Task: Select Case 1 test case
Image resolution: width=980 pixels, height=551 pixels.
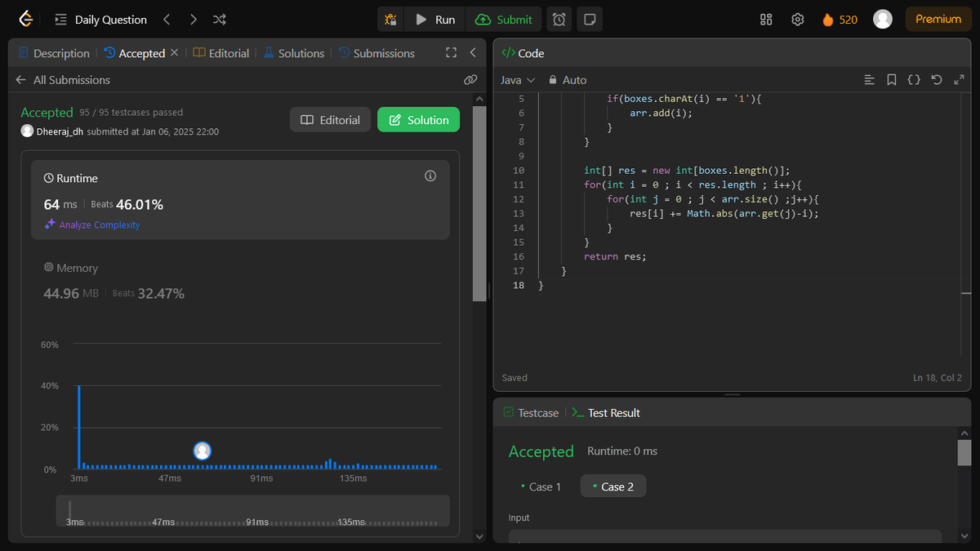Action: (541, 487)
